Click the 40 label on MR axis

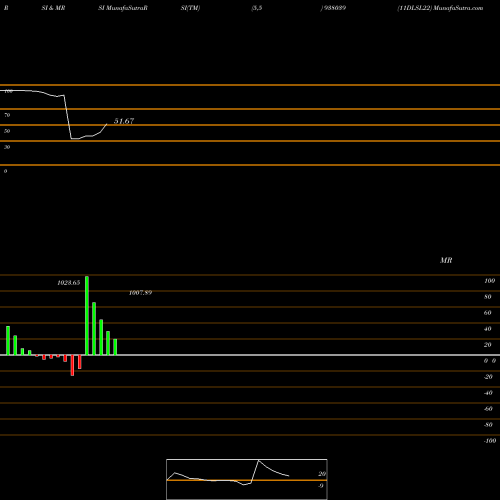[x=487, y=329]
